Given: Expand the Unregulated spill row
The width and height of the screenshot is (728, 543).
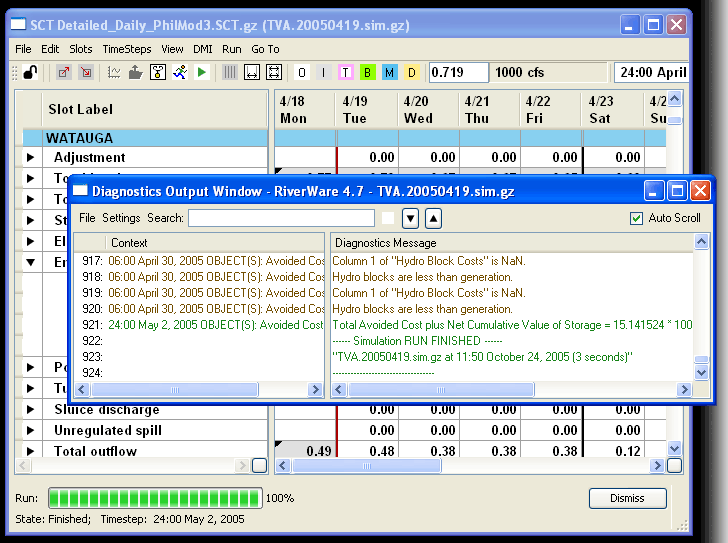Looking at the screenshot, I should pyautogui.click(x=31, y=430).
